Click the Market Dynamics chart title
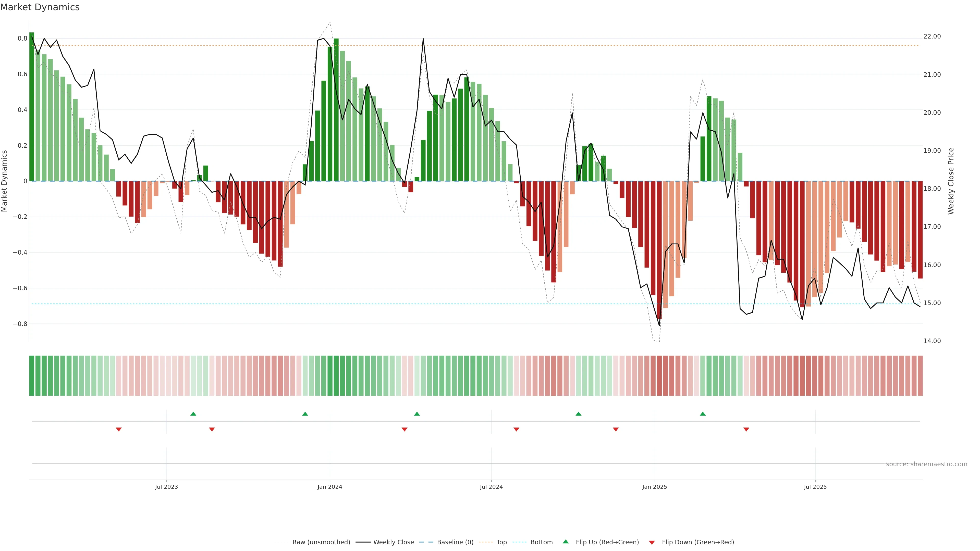Viewport: 980px width, 551px height. (x=40, y=7)
